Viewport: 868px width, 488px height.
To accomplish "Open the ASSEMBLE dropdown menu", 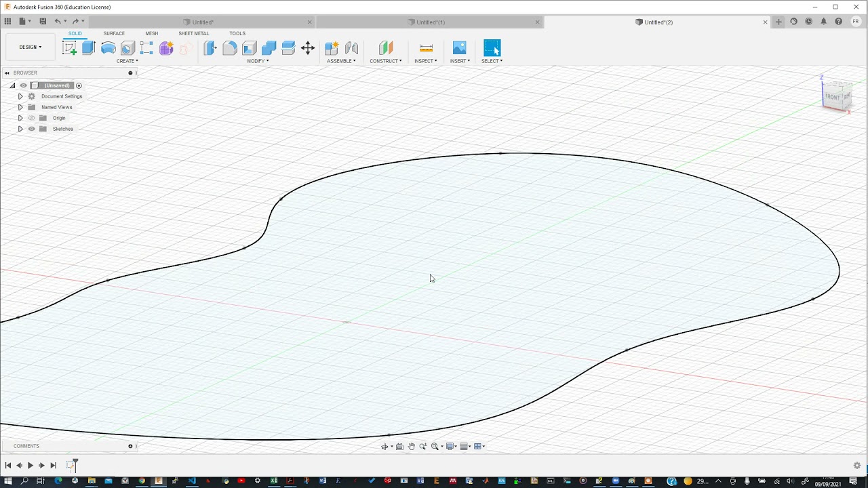I will (x=341, y=61).
